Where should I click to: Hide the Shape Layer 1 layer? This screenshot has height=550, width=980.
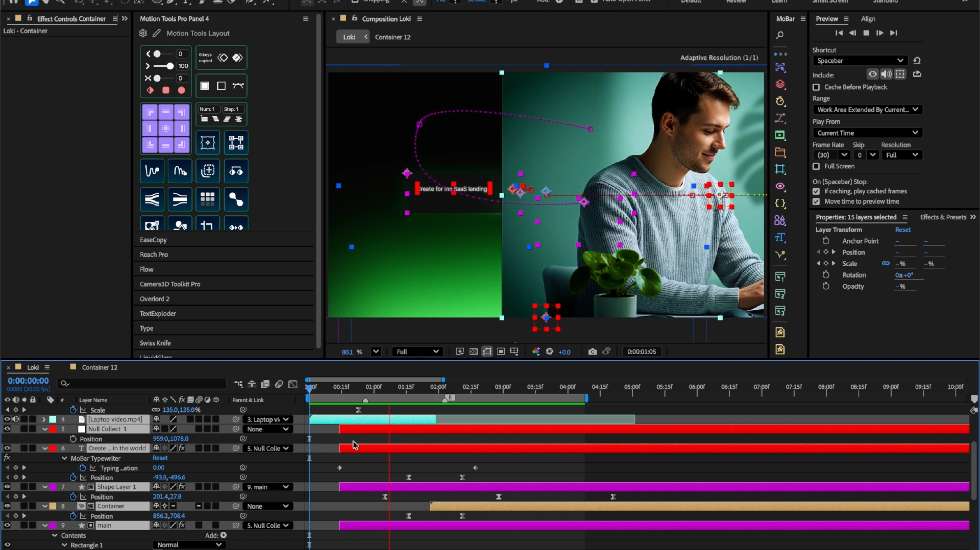tap(7, 486)
